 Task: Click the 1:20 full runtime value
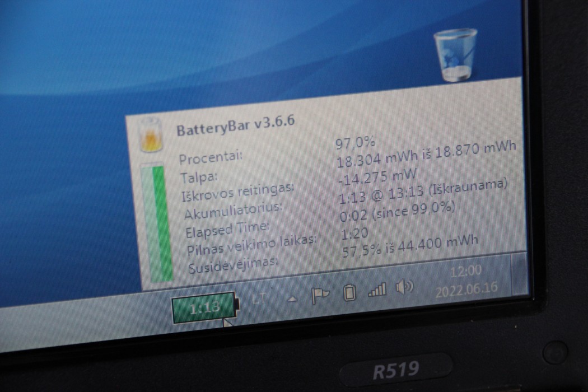click(x=354, y=234)
